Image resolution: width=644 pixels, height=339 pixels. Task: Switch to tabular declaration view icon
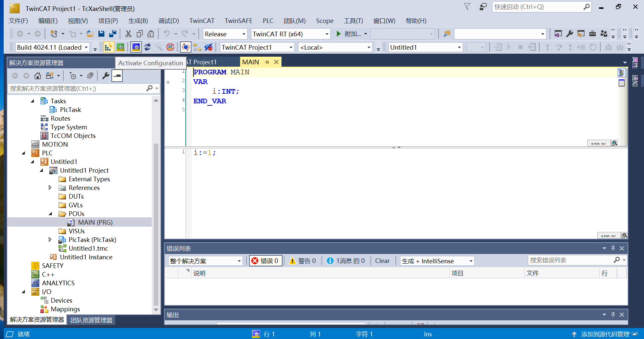point(622,83)
